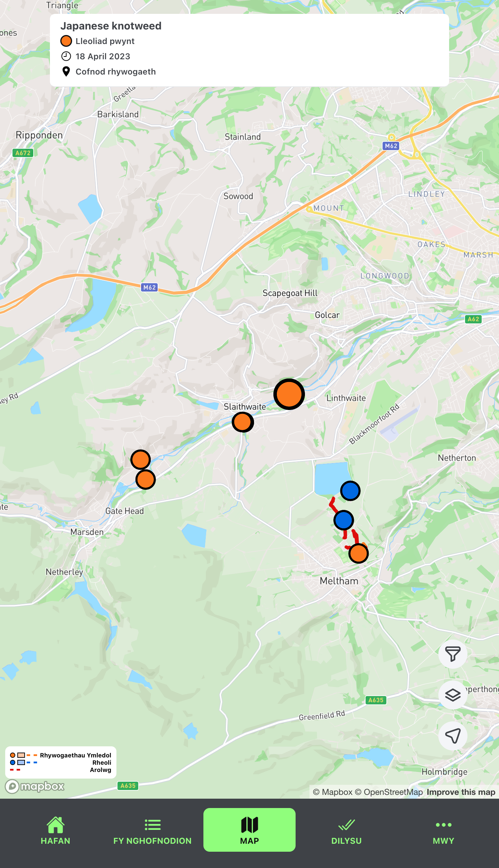Select the orange marker above Meltham
499x868 pixels.
click(359, 554)
